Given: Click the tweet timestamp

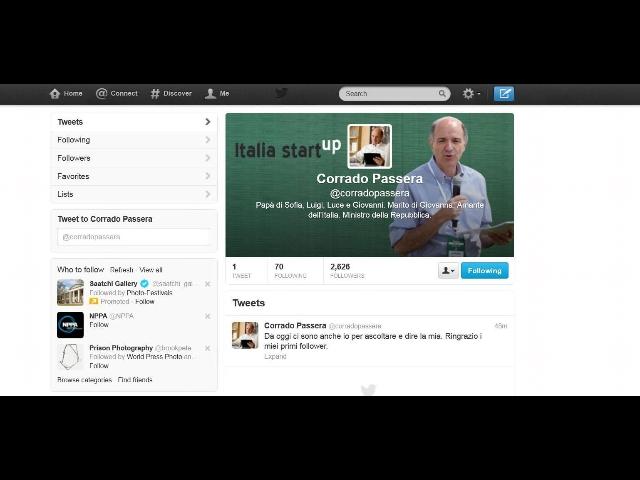Looking at the screenshot, I should pos(501,326).
